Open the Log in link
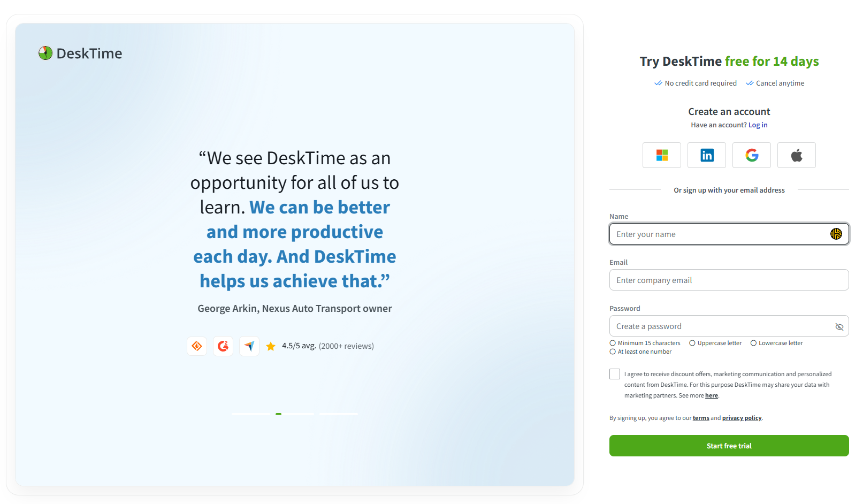 [x=758, y=125]
